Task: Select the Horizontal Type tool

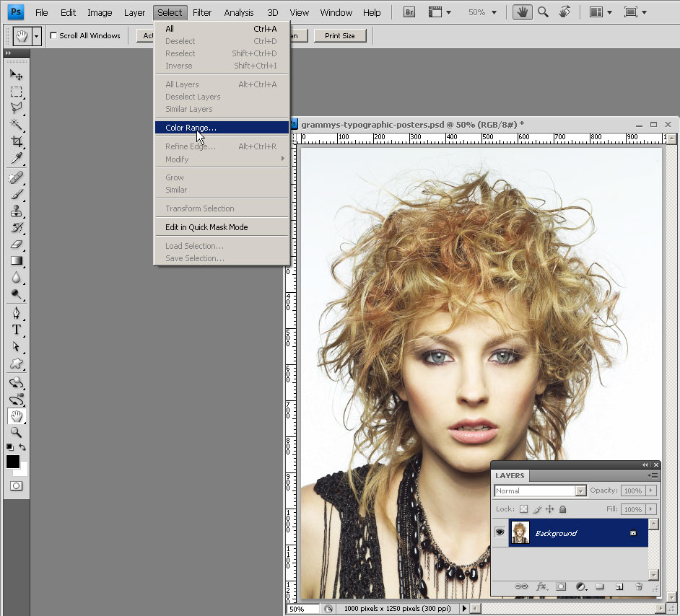Action: point(16,330)
